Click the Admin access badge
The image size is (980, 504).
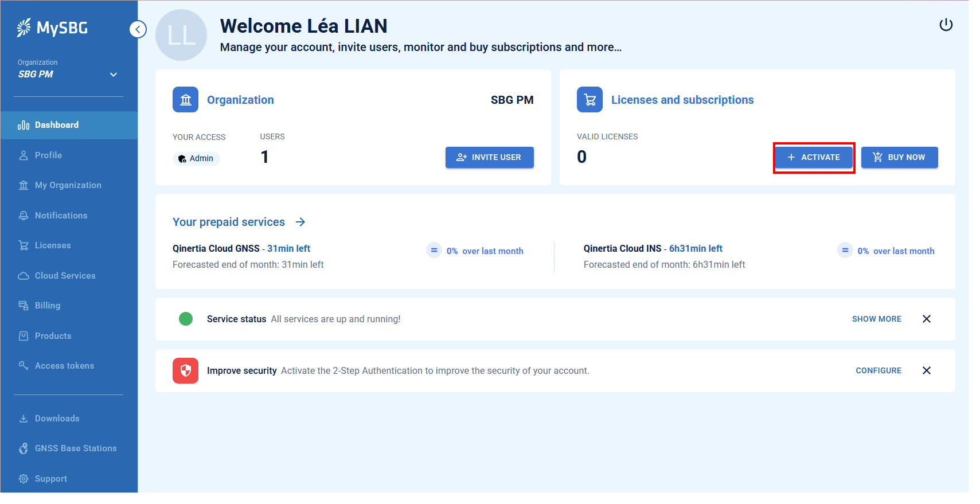(196, 159)
